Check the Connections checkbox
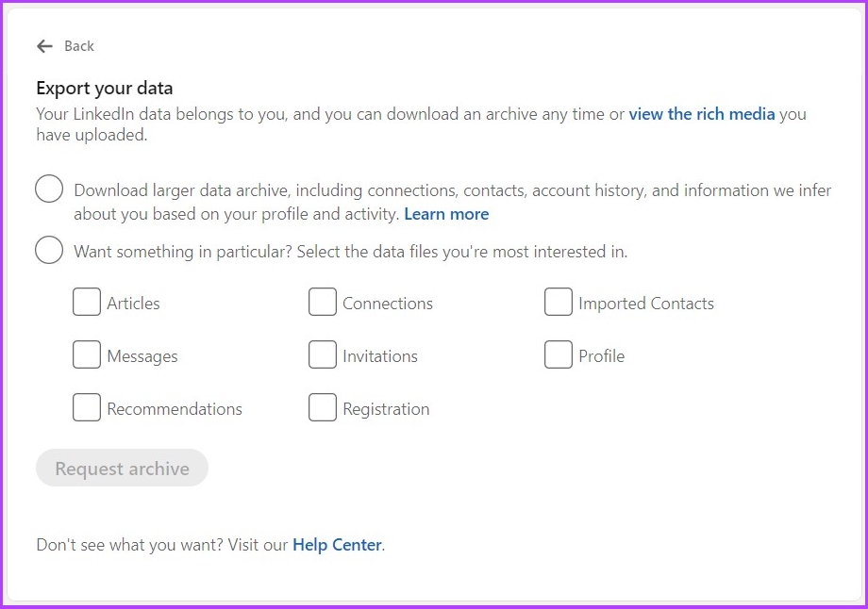The width and height of the screenshot is (868, 609). pos(322,302)
